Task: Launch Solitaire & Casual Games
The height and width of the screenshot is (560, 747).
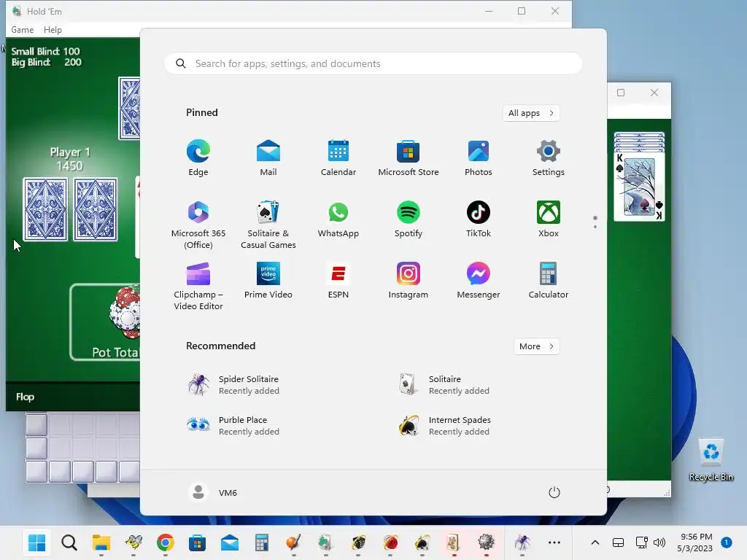Action: coord(268,225)
